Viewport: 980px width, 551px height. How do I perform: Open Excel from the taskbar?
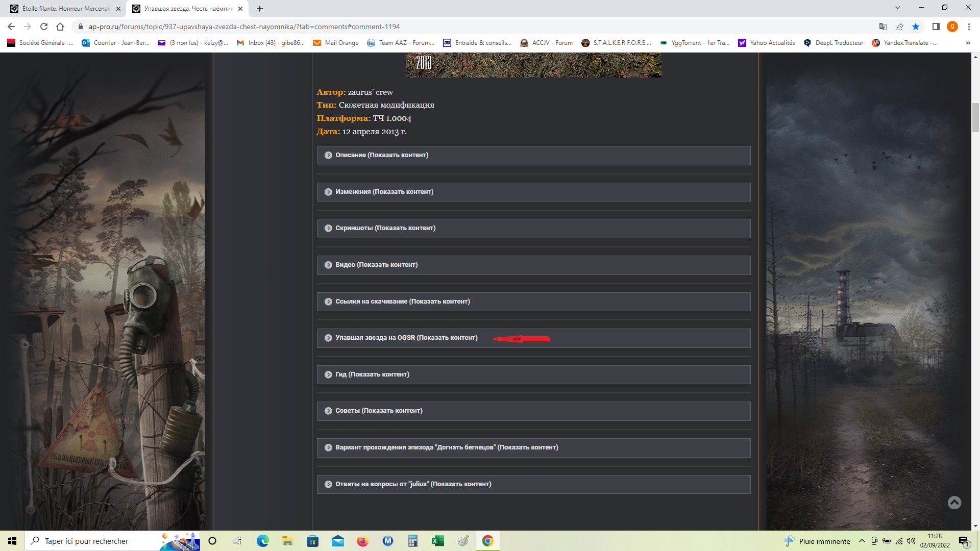[x=437, y=541]
